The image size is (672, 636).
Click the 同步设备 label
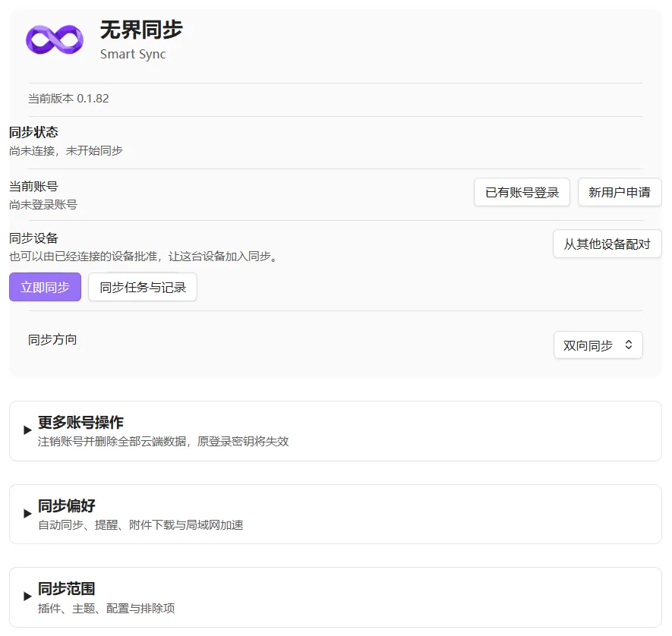[x=34, y=238]
